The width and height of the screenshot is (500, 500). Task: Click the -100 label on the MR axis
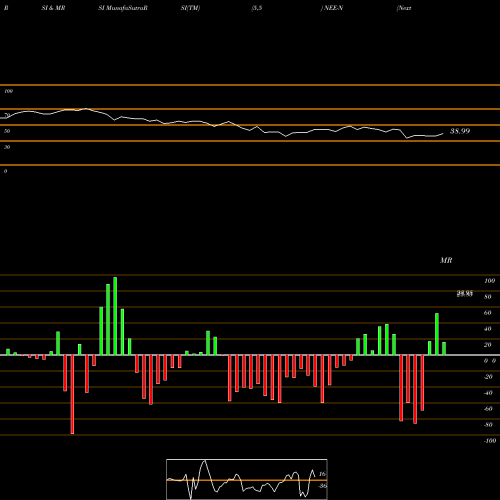(490, 441)
